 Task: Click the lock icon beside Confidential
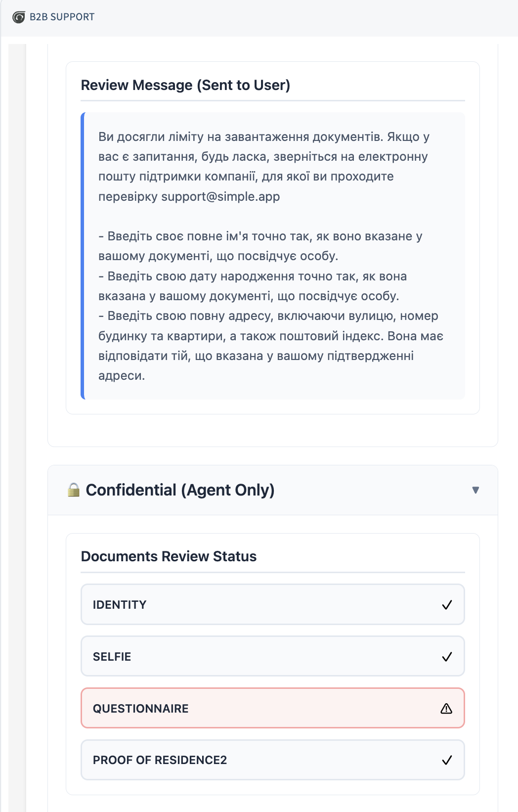[x=74, y=490]
